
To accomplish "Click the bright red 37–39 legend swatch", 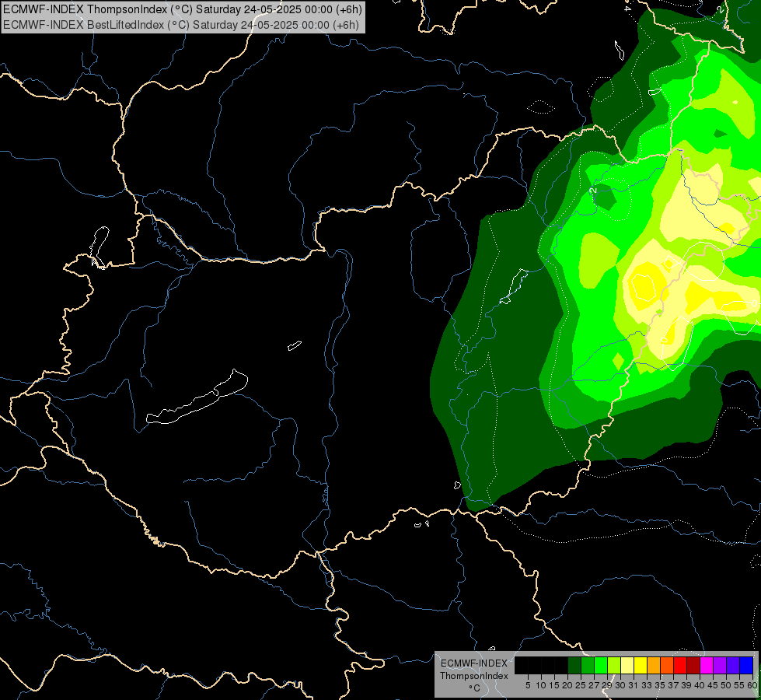I will 680,665.
